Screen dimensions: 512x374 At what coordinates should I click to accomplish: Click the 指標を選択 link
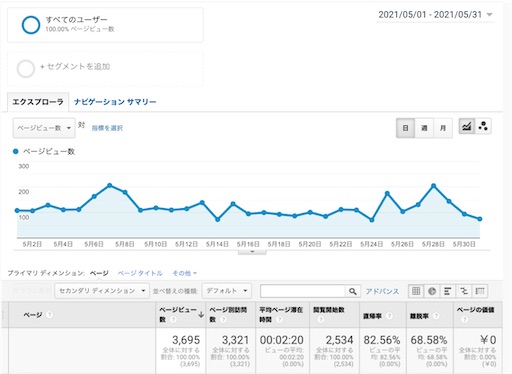coord(107,128)
